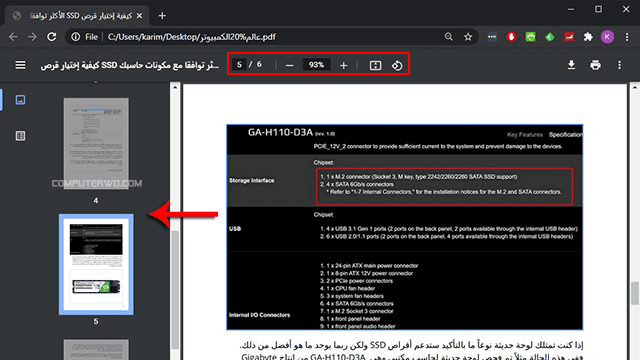Click the GA-H110-D3A specification image
The height and width of the screenshot is (360, 640).
(x=404, y=227)
